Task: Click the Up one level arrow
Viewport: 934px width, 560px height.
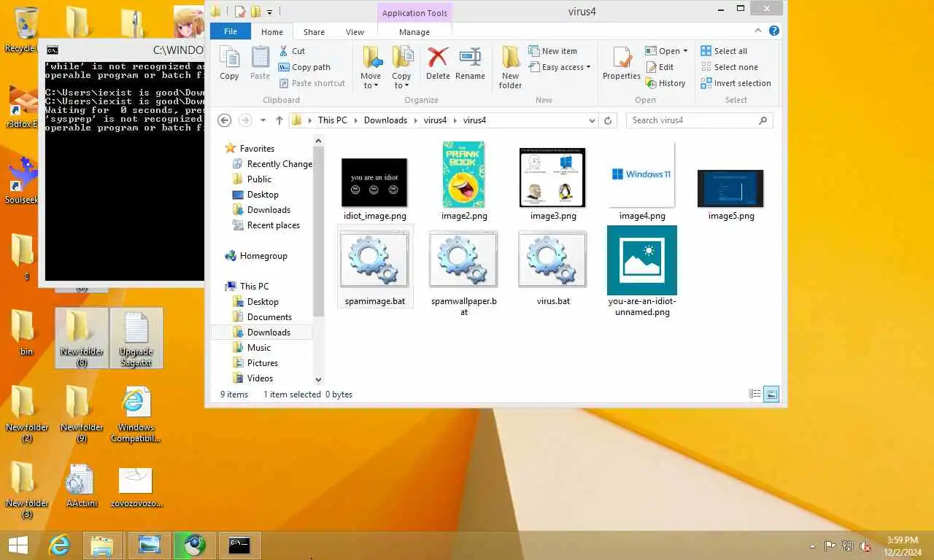Action: coord(279,120)
